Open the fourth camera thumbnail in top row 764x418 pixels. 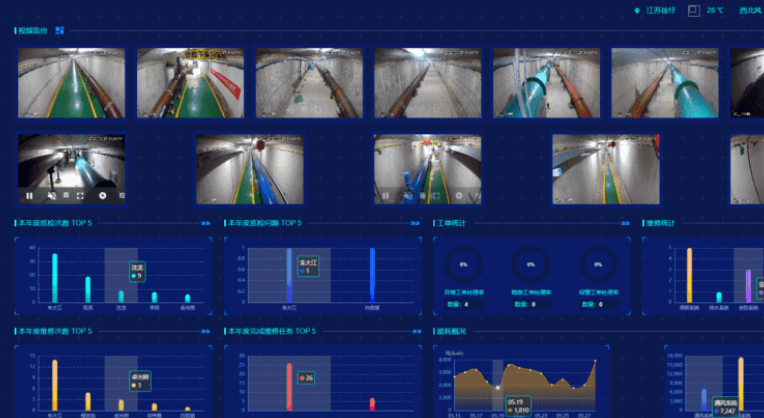coord(427,83)
